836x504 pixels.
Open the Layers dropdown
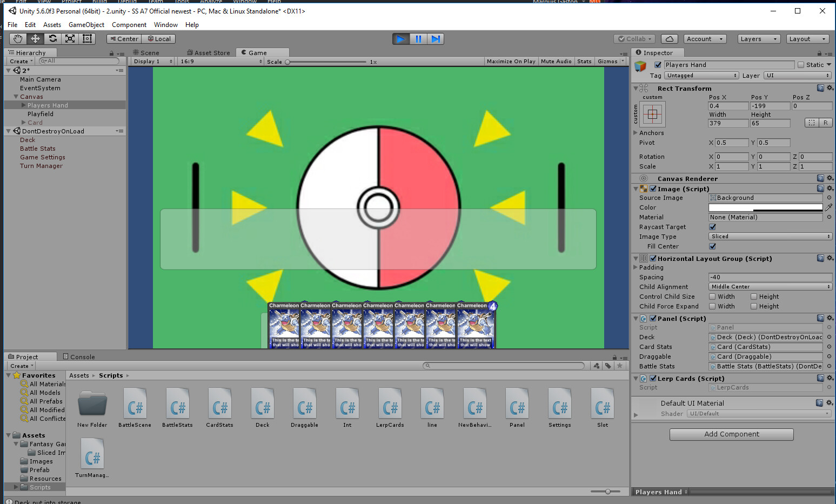click(x=759, y=39)
